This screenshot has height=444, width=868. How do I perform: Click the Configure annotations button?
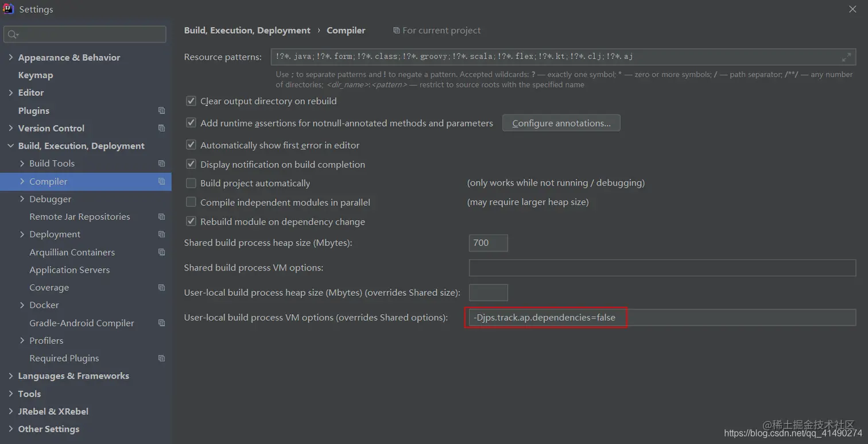click(x=561, y=123)
